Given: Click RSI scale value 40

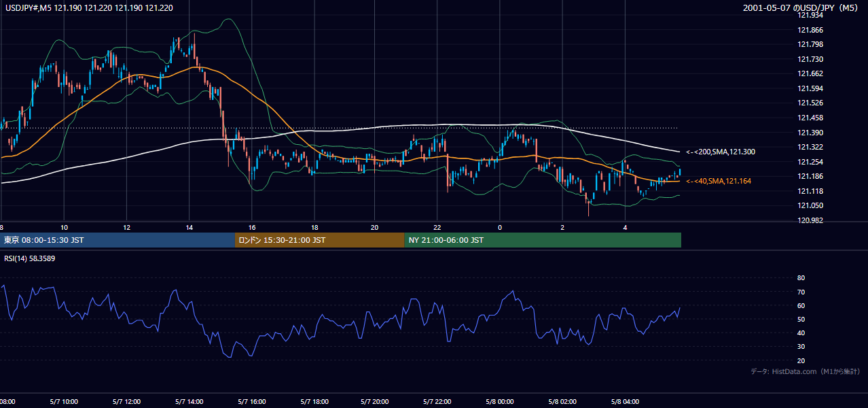Looking at the screenshot, I should (x=801, y=333).
